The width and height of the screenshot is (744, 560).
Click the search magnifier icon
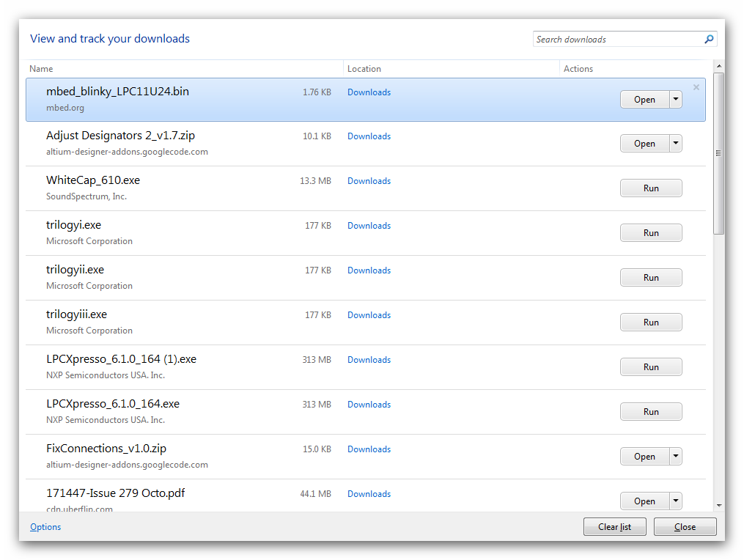click(x=709, y=40)
